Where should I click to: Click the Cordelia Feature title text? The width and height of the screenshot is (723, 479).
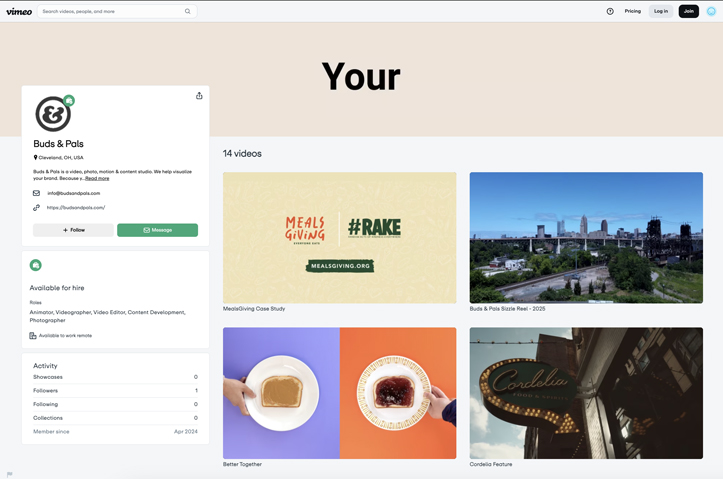click(x=491, y=464)
